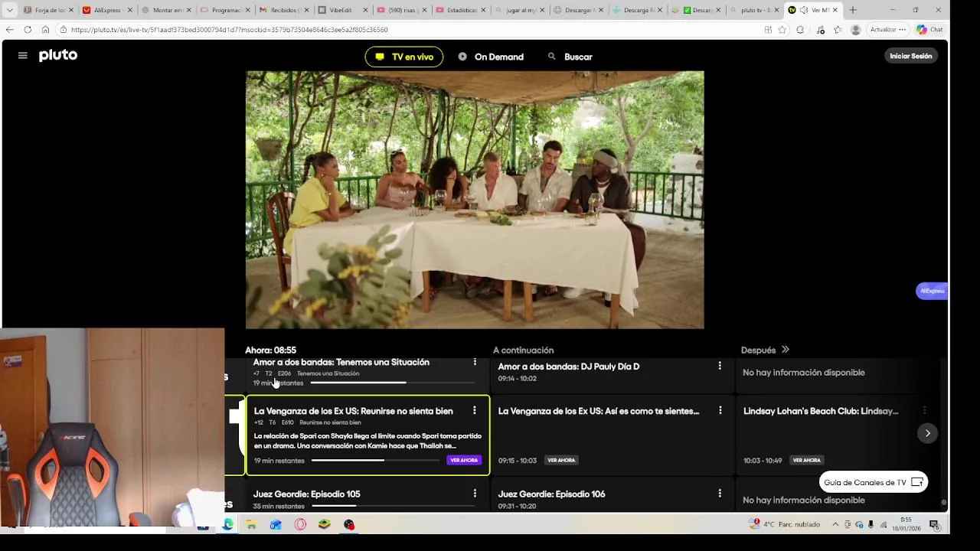
Task: Open the notification center icon
Action: coord(934,524)
